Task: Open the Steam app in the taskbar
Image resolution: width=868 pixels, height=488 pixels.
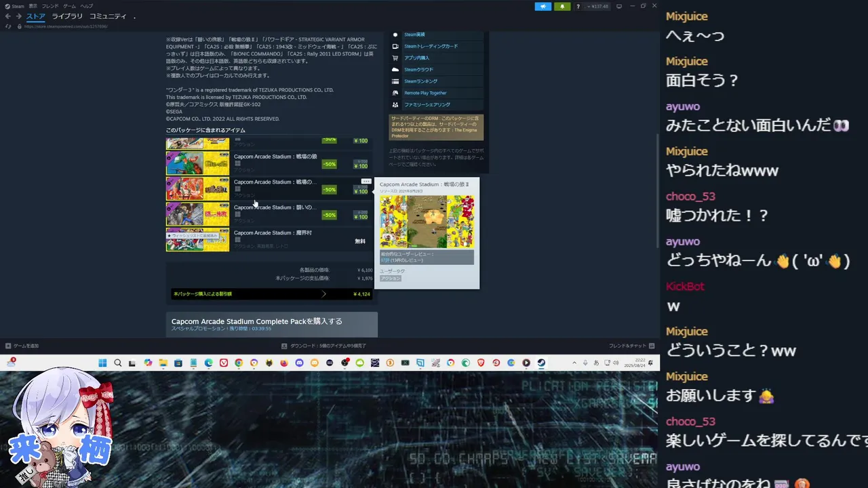Action: click(541, 363)
